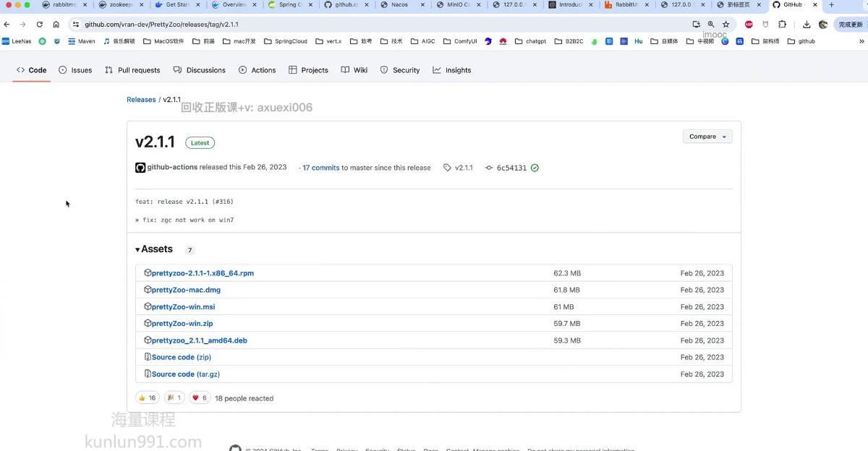Select the 18 people reacted text

point(244,398)
